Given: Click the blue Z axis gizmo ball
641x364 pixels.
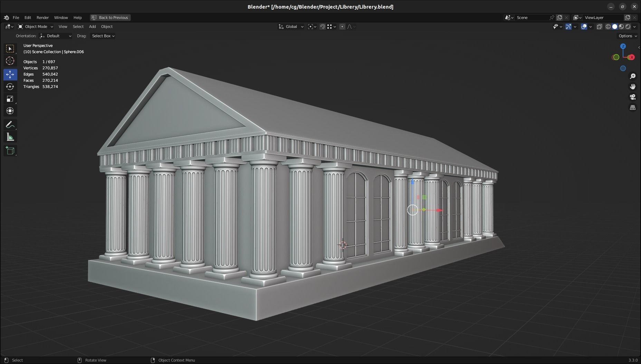Looking at the screenshot, I should 623,46.
